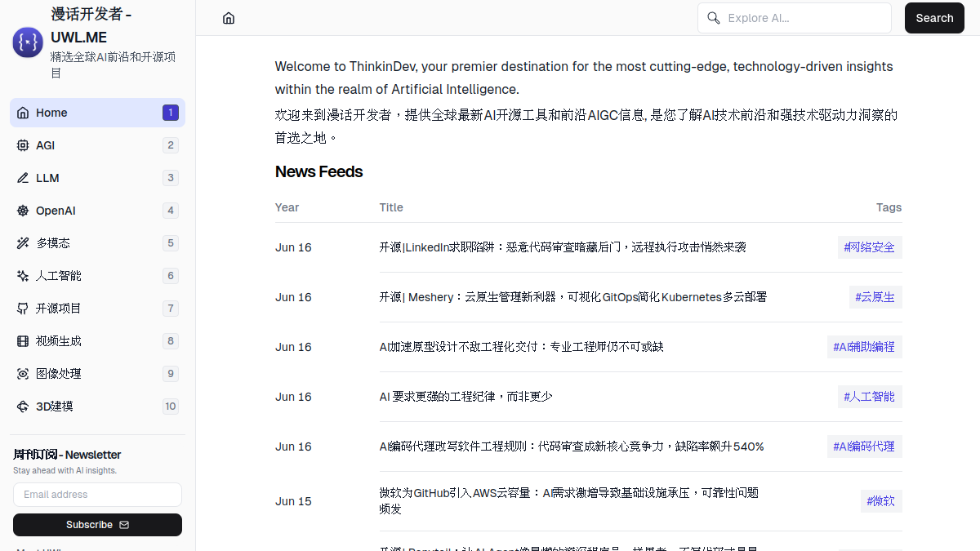Screen dimensions: 980x551
Task: Click the OpenAI logo icon in sidebar
Action: tap(23, 211)
